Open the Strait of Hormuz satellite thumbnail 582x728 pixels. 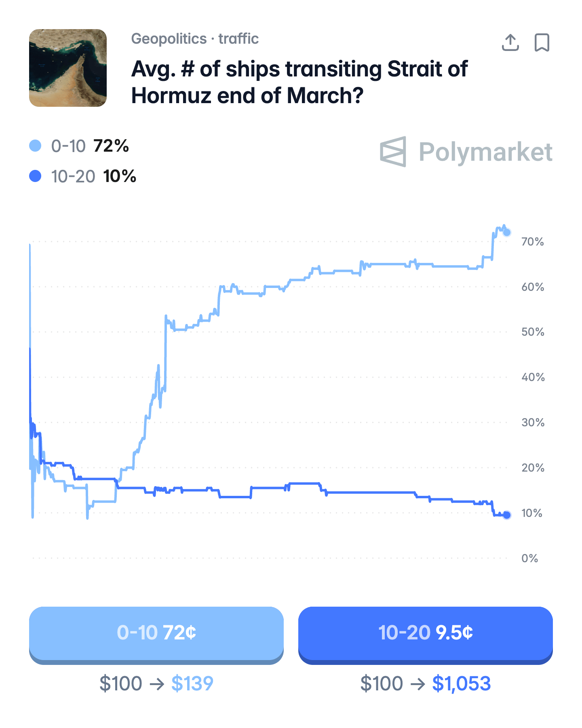pyautogui.click(x=68, y=68)
